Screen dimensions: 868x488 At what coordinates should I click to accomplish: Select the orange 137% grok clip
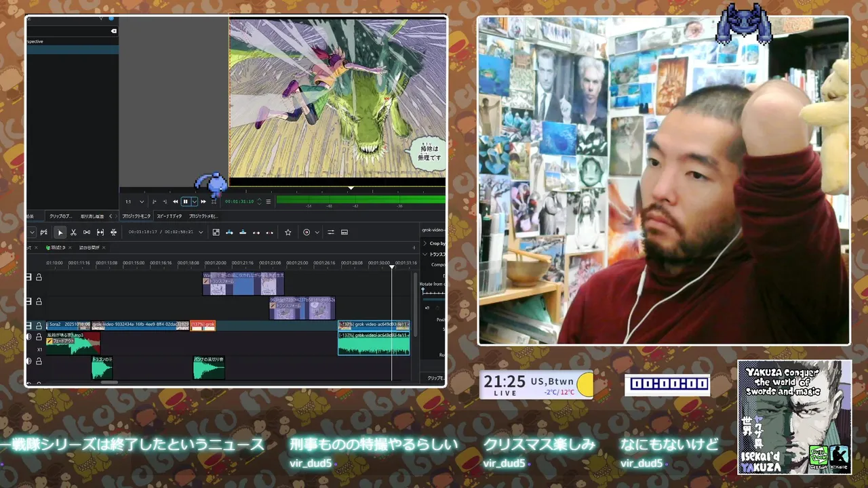(x=203, y=325)
